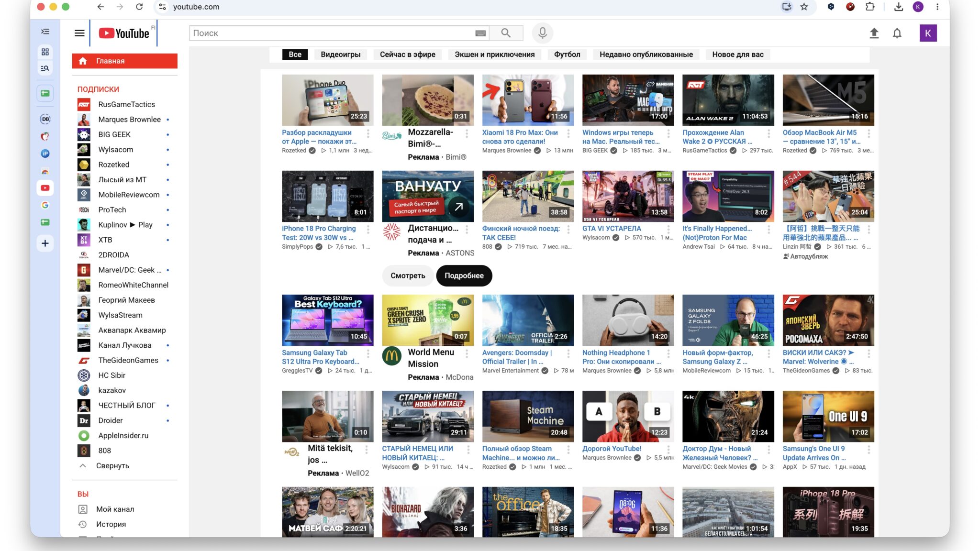Click the upload video arrow icon

point(874,33)
